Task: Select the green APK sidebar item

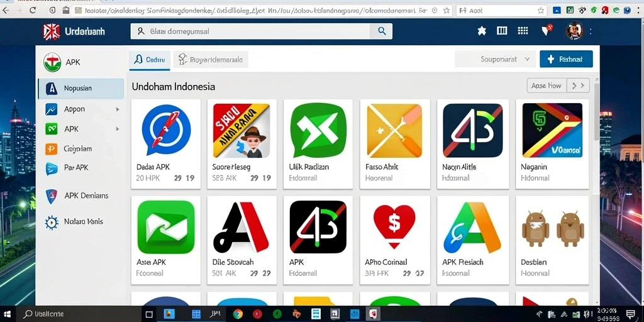Action: coord(81,129)
